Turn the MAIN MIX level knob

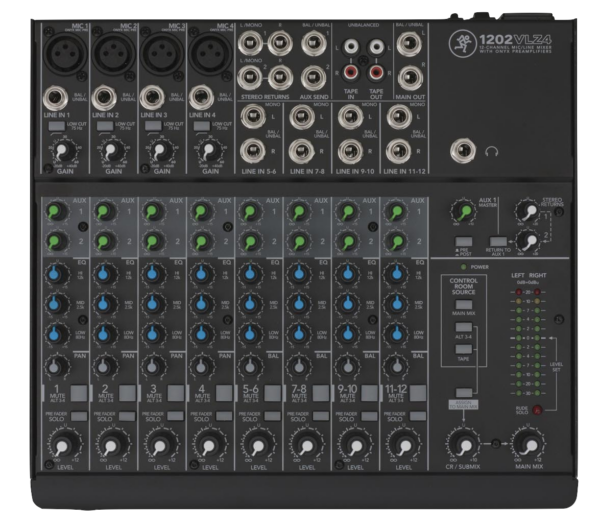coord(530,445)
